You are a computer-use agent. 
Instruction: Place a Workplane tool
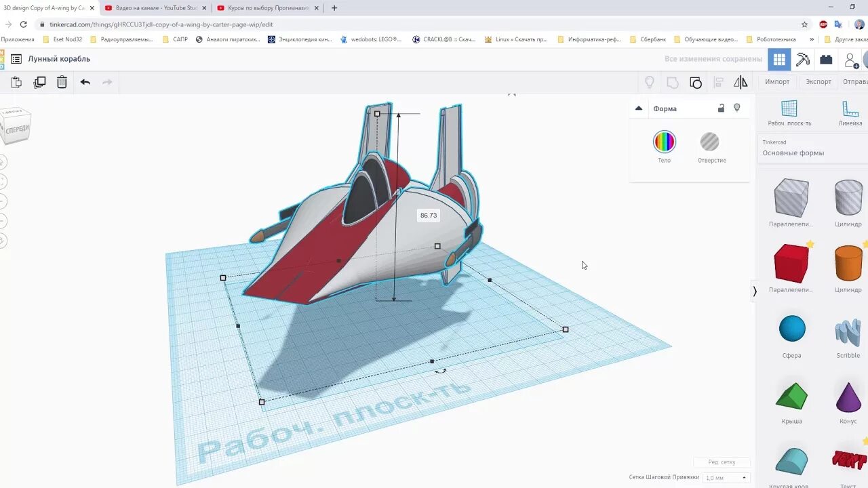pos(789,113)
